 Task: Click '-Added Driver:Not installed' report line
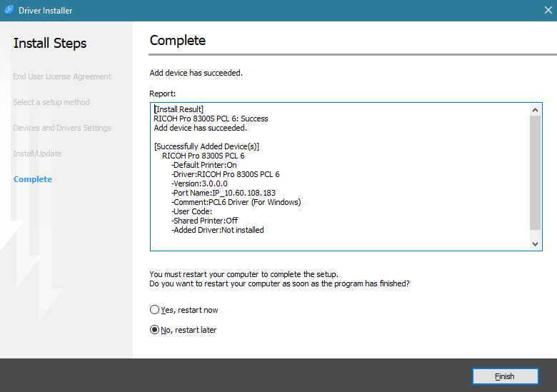(x=217, y=230)
